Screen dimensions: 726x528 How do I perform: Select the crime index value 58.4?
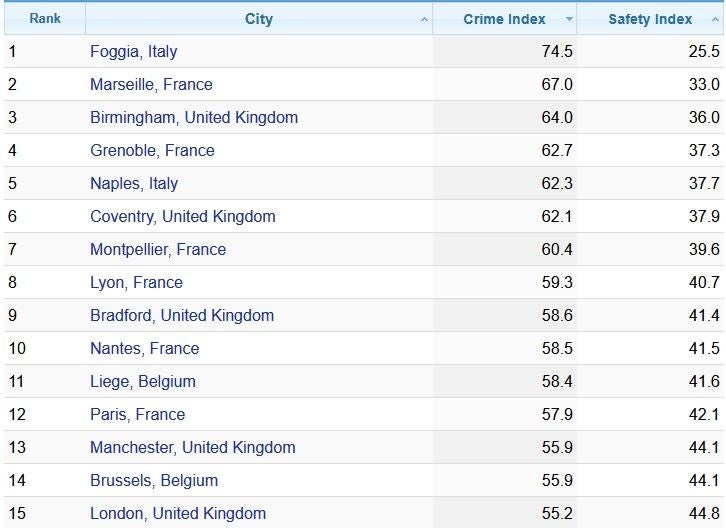(x=557, y=382)
